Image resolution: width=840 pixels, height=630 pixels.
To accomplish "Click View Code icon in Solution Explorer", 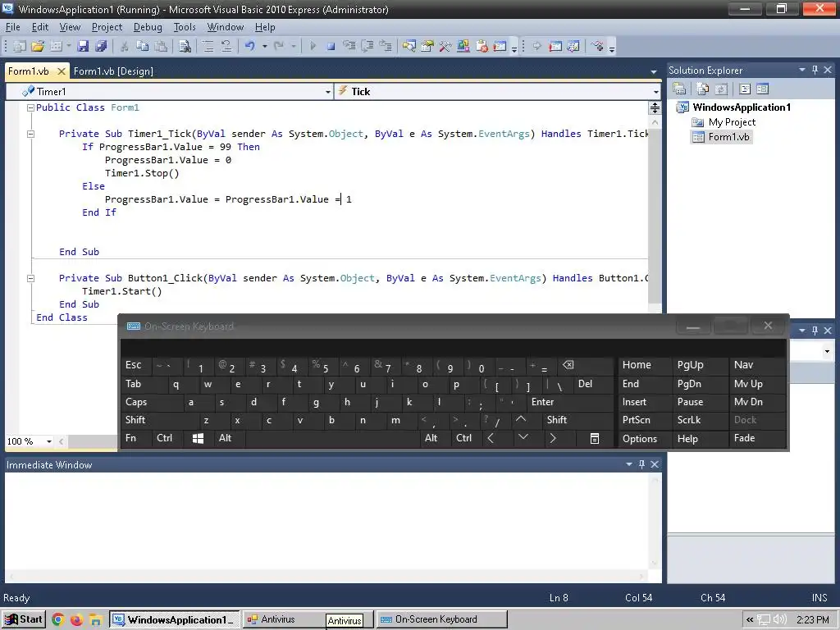I will (745, 89).
